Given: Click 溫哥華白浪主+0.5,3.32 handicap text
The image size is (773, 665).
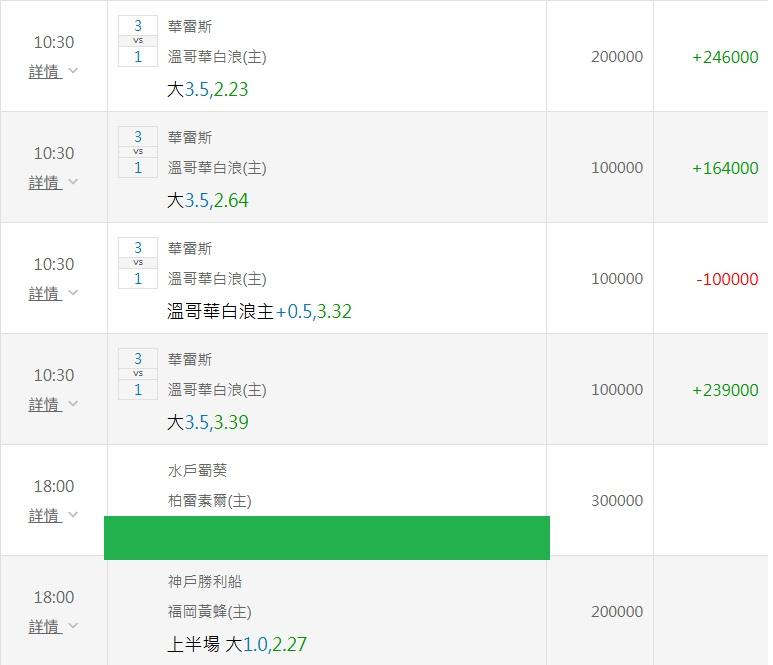Looking at the screenshot, I should click(x=259, y=312).
